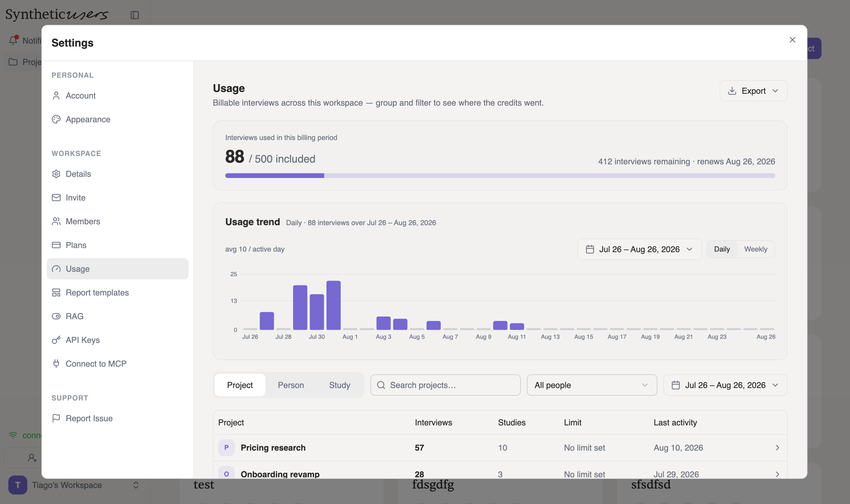This screenshot has width=850, height=504.
Task: Click Onboarding revamp project name
Action: tap(280, 474)
